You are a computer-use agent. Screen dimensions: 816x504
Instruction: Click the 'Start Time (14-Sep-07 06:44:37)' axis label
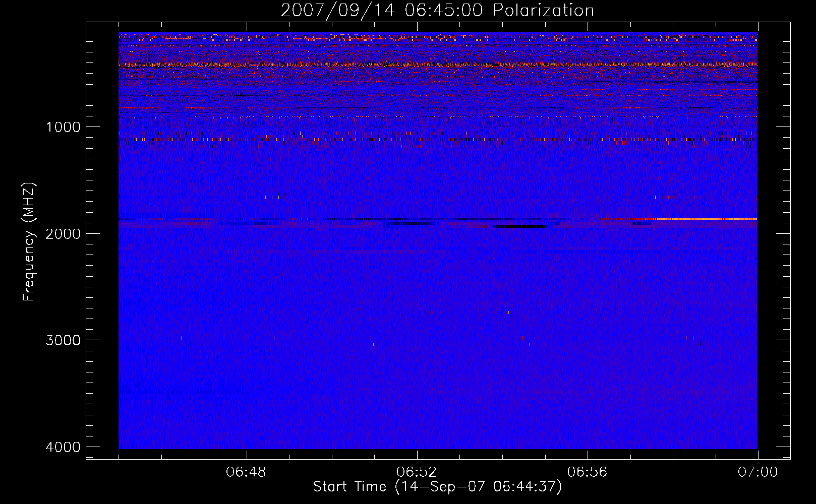point(437,487)
